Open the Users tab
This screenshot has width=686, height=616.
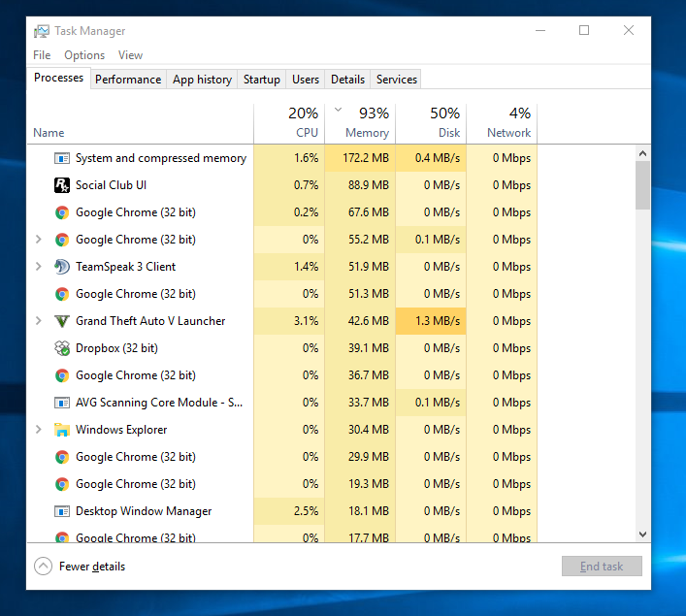[306, 80]
